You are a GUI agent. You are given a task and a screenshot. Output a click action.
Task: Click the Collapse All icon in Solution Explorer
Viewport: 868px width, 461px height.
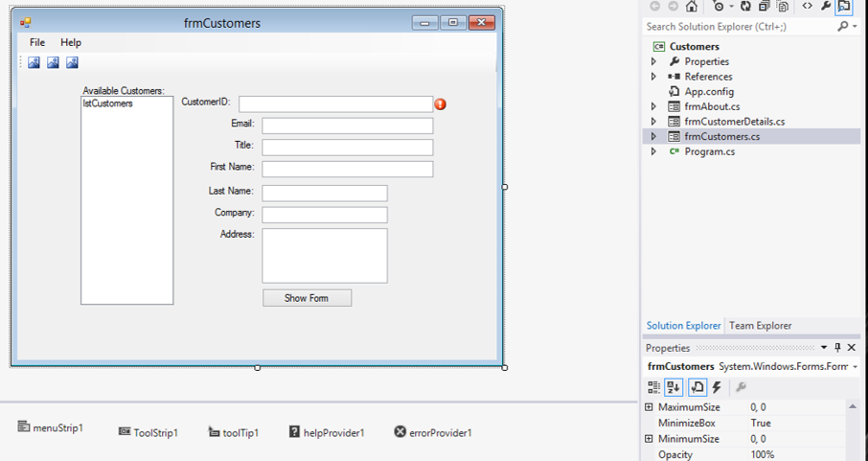764,6
